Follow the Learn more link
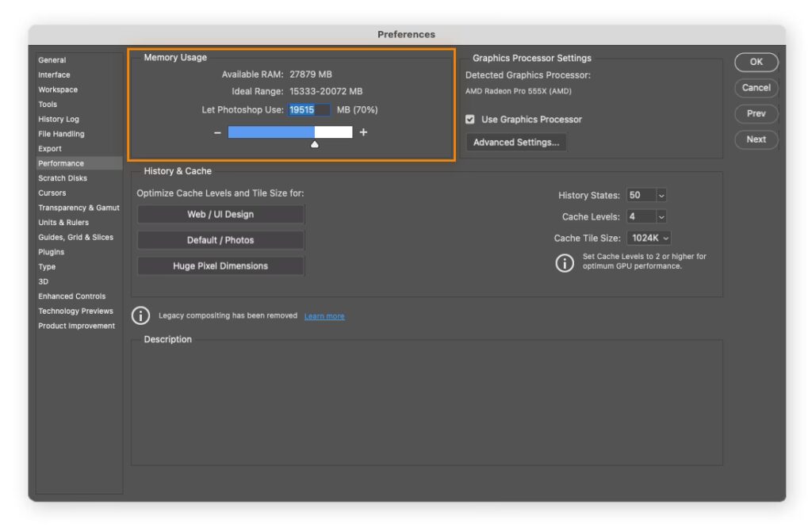Viewport: 812px width, 527px height. coord(324,316)
